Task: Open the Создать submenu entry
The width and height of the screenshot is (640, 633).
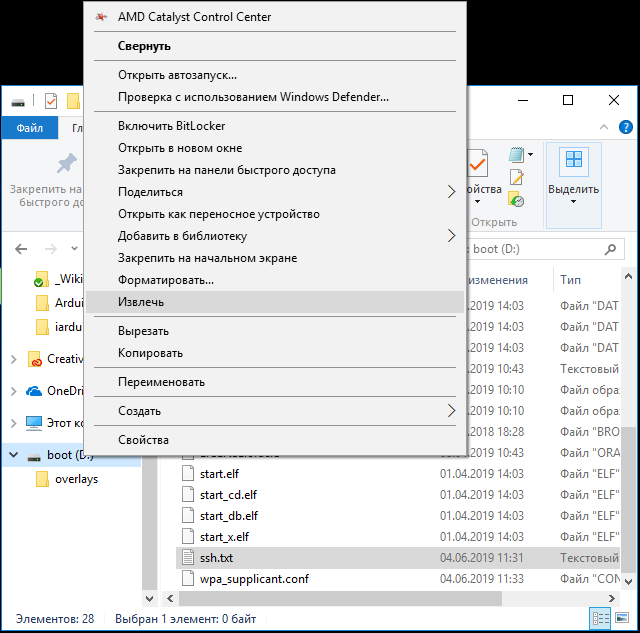Action: click(x=275, y=411)
